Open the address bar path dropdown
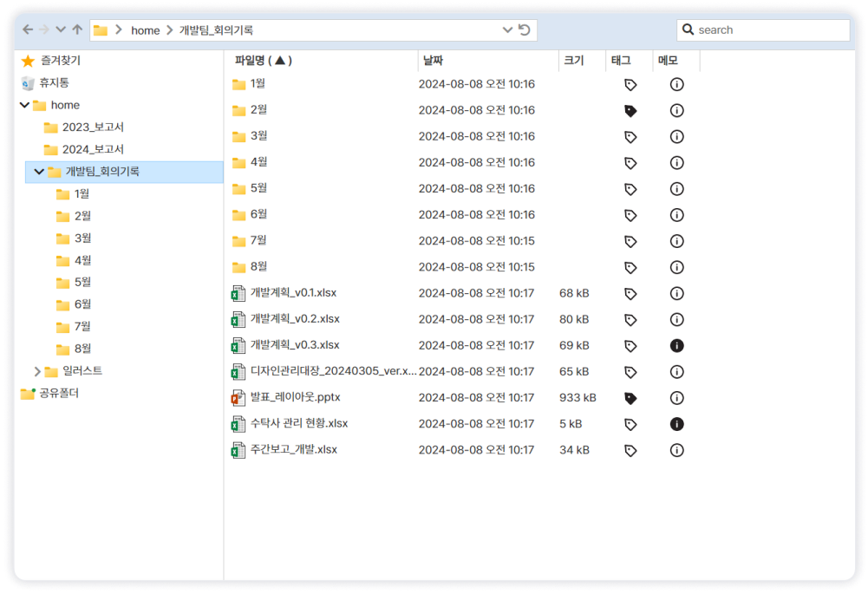 507,30
